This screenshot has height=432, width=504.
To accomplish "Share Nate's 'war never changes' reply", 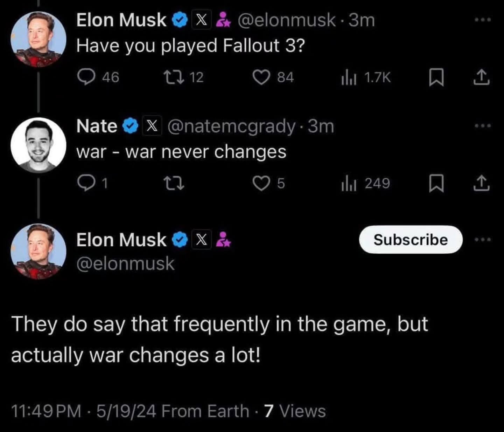I will (482, 184).
